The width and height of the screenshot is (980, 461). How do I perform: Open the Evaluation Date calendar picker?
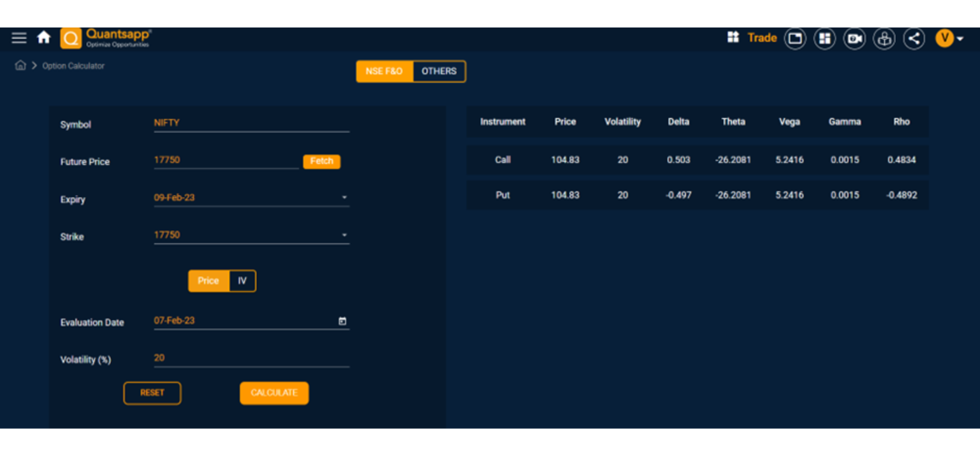click(343, 321)
